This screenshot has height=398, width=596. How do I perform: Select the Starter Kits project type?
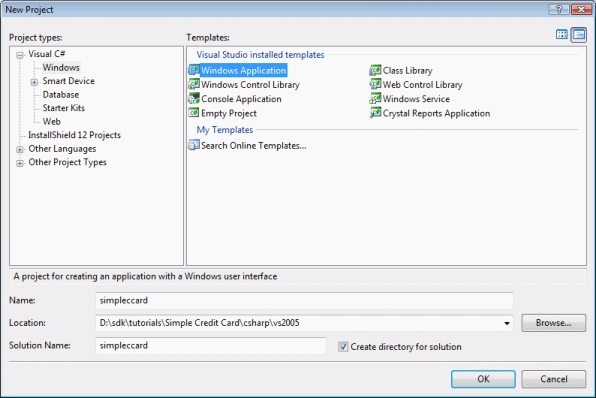click(x=63, y=108)
